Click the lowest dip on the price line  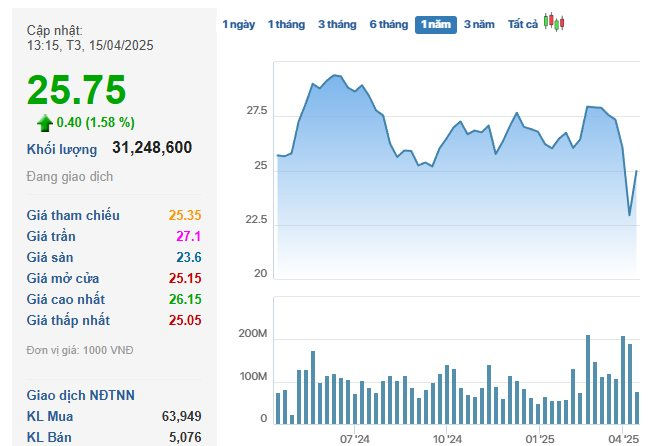[x=629, y=215]
